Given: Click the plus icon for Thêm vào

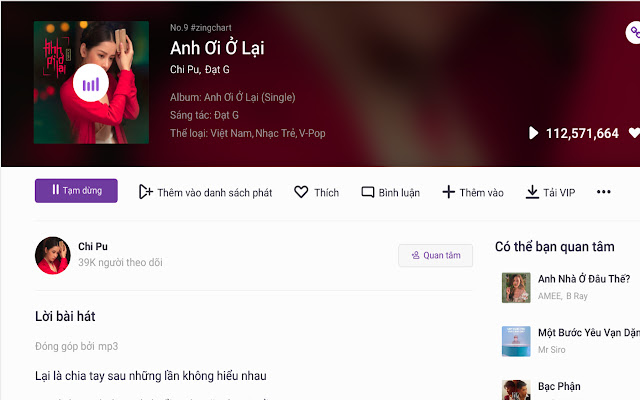Looking at the screenshot, I should (448, 192).
